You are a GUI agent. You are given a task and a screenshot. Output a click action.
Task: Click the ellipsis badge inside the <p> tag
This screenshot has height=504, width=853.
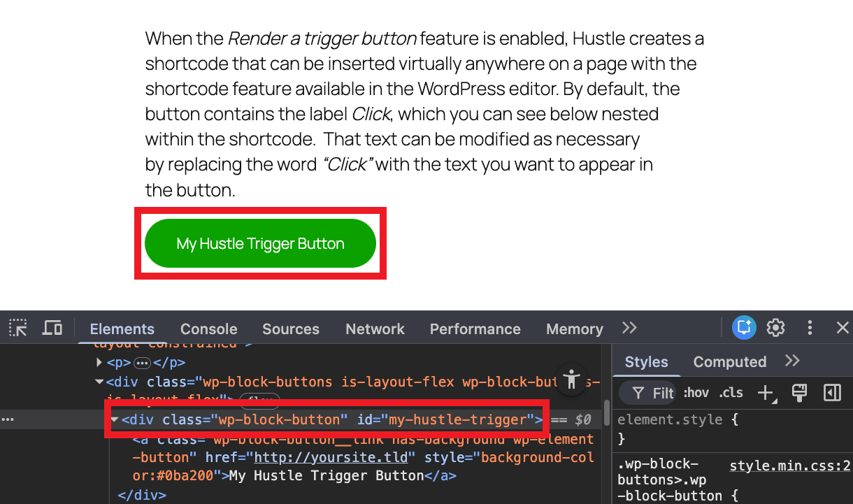pyautogui.click(x=142, y=363)
